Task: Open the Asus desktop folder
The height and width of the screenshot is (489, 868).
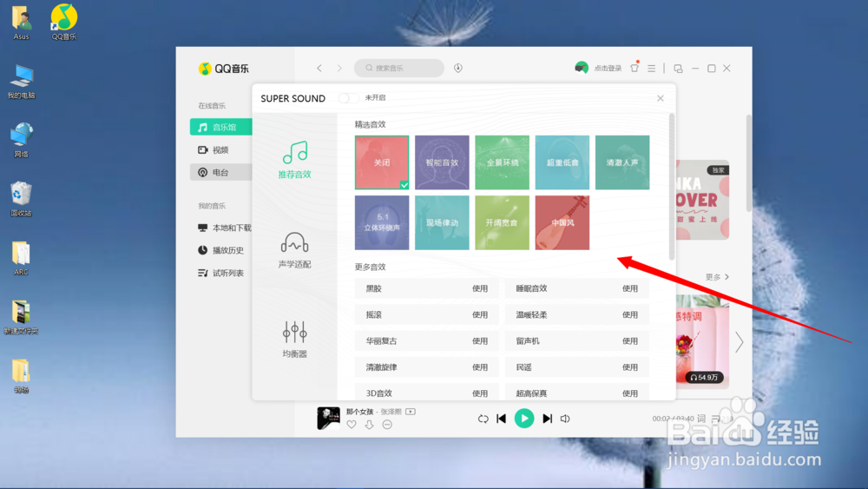Action: [x=21, y=23]
